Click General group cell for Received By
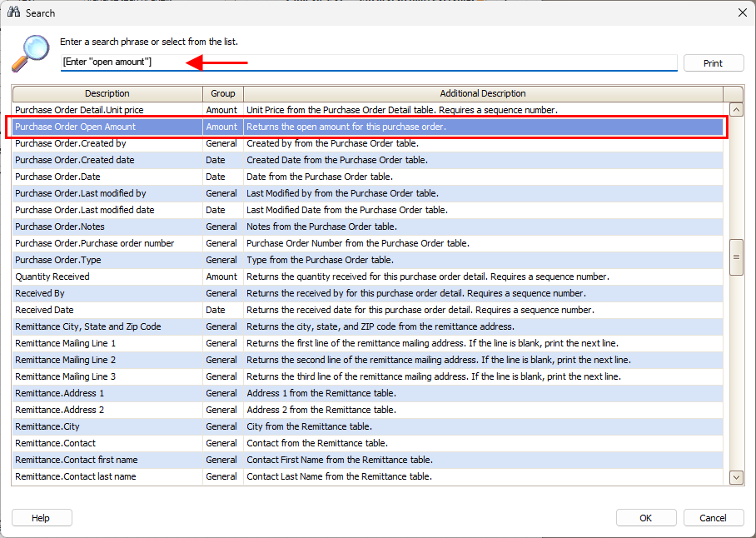Screen dimensions: 756x538 (221, 293)
